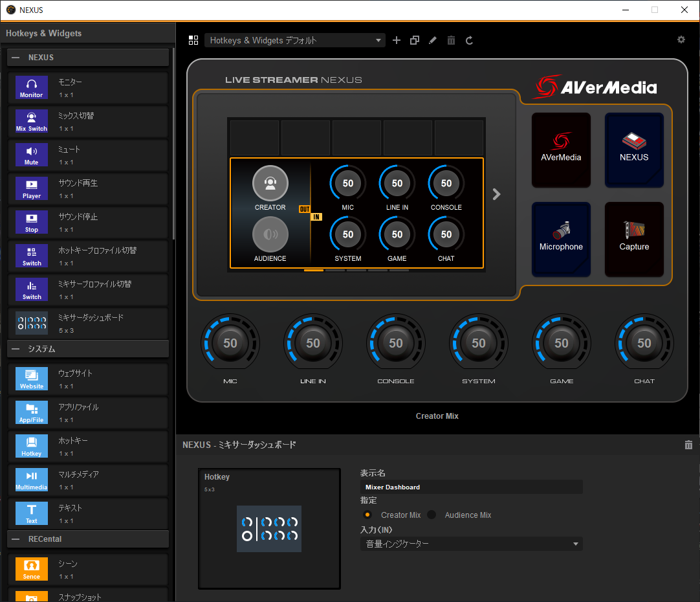Click the last page indicator under touch panel

click(399, 270)
